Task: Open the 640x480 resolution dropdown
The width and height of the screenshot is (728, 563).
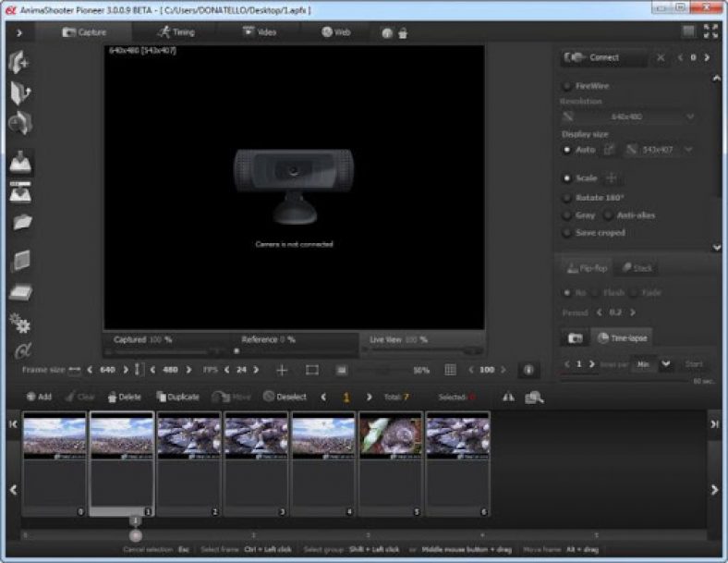Action: click(628, 117)
